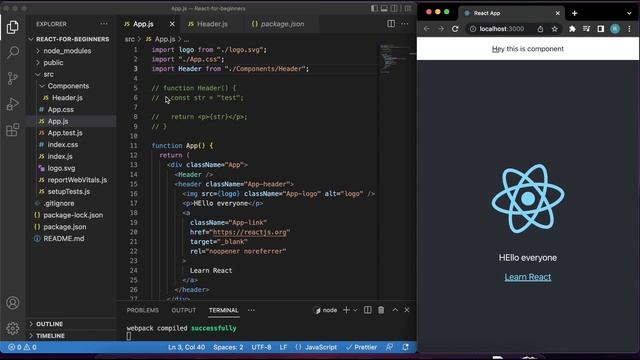Click errors and warnings count in status bar

22,347
